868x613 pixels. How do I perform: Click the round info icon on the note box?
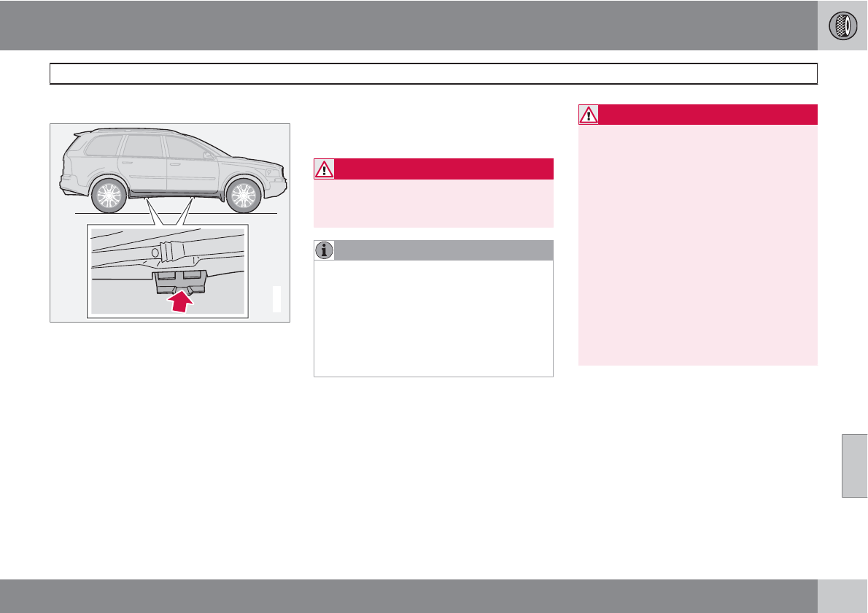tap(324, 250)
